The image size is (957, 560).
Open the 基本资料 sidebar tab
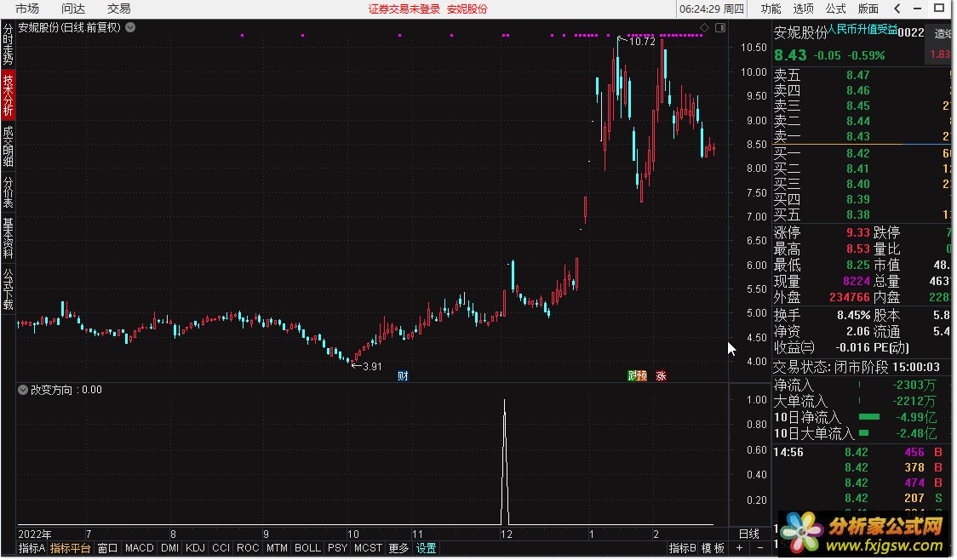[x=8, y=238]
